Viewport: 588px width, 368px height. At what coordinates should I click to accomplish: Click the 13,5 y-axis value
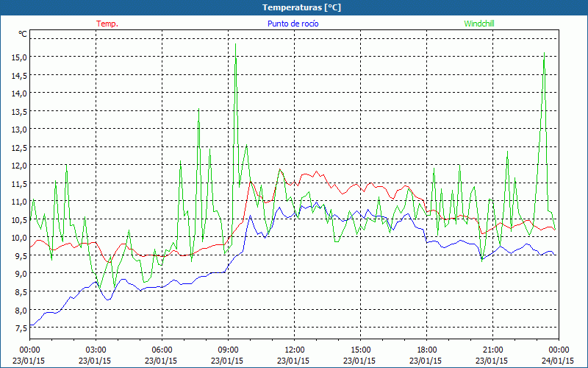(x=19, y=111)
